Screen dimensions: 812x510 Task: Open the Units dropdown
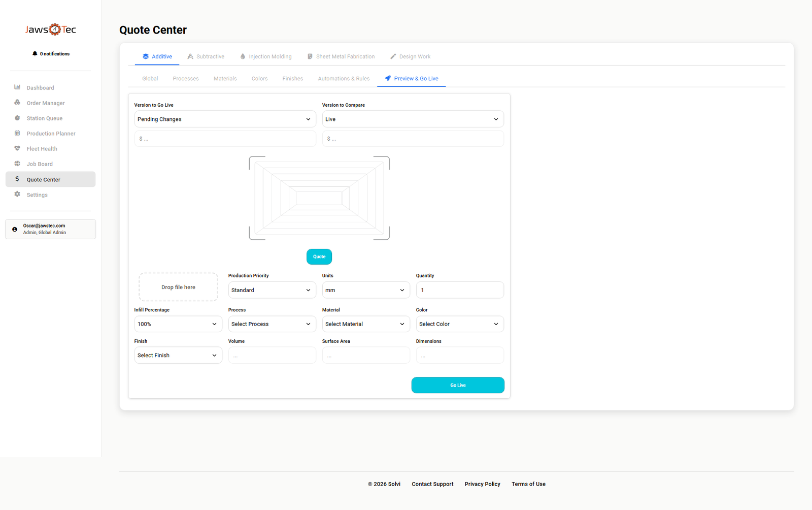tap(366, 290)
